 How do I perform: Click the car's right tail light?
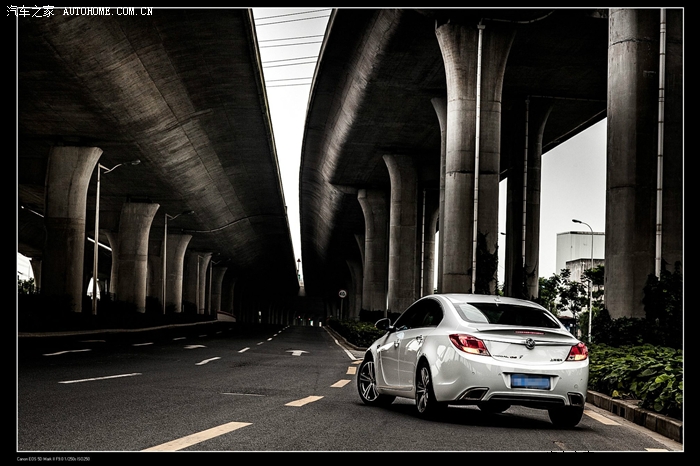click(577, 351)
